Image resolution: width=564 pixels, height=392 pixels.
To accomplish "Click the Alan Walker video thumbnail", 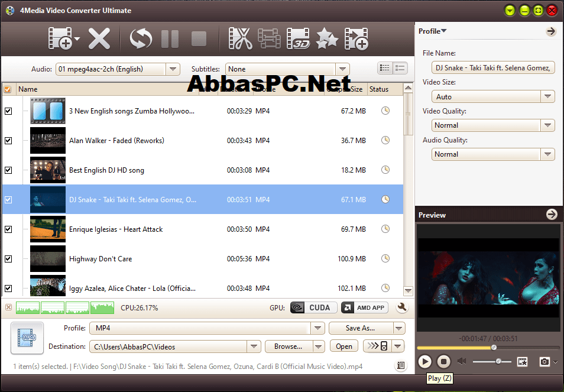I will pyautogui.click(x=48, y=140).
